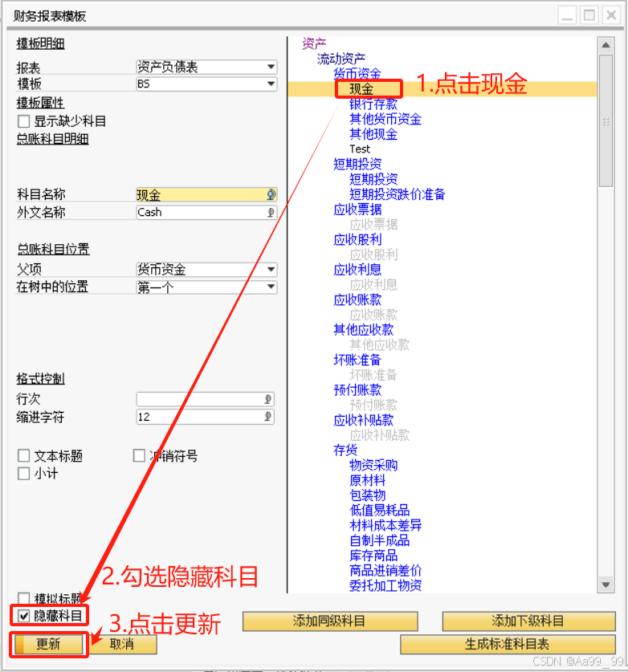This screenshot has width=628, height=672.
Task: Select the 低值易耗品 tree item
Action: [x=380, y=511]
